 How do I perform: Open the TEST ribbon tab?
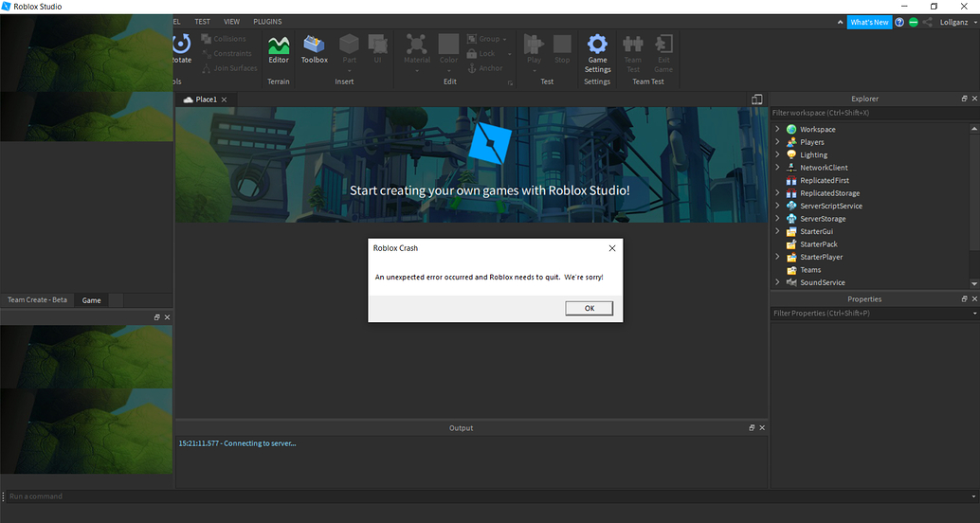pos(202,21)
